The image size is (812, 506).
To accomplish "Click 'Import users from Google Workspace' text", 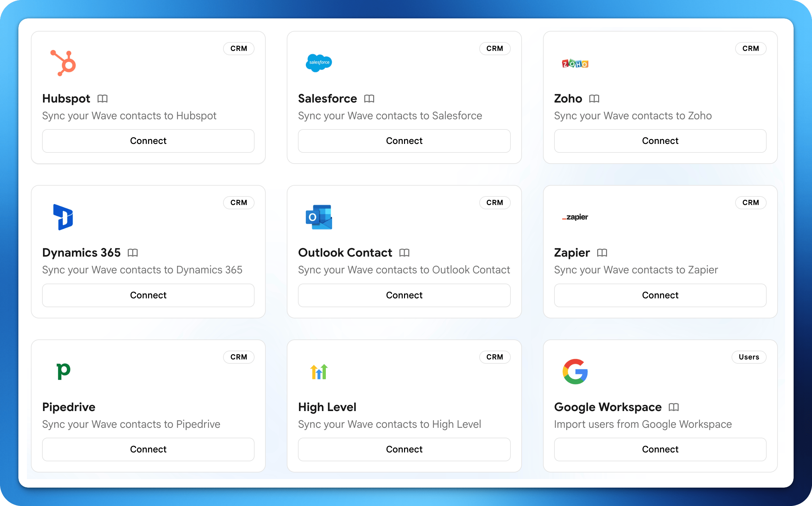I will tap(643, 424).
